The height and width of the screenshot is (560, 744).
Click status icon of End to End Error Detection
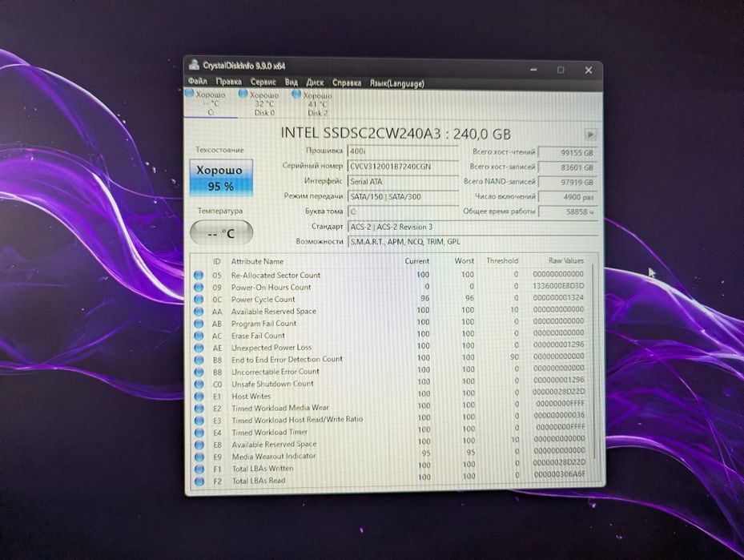[199, 360]
